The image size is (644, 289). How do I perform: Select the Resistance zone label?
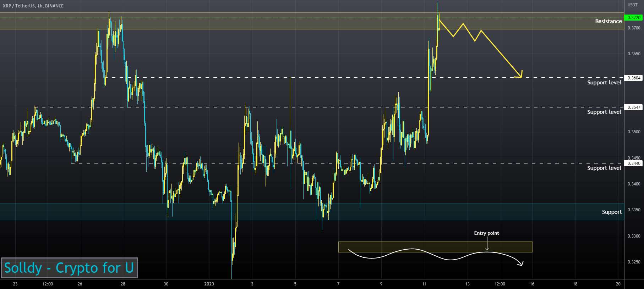[x=608, y=21]
